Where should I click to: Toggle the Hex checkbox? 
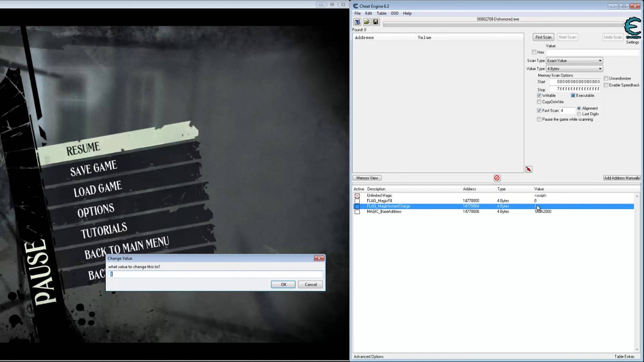tap(534, 52)
